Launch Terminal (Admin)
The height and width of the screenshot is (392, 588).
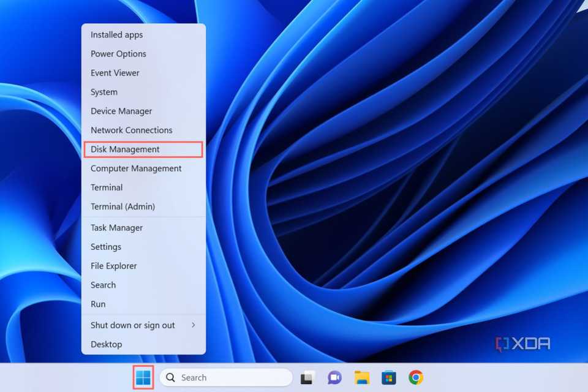click(143, 206)
